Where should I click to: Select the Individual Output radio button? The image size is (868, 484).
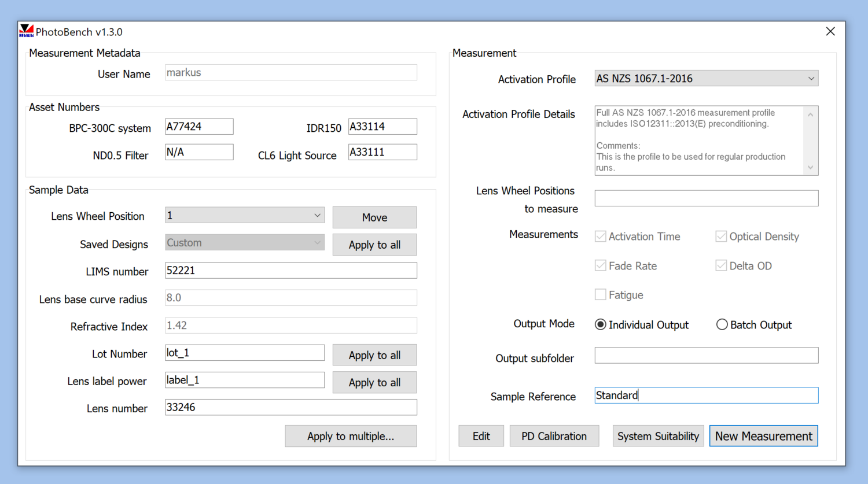click(601, 325)
